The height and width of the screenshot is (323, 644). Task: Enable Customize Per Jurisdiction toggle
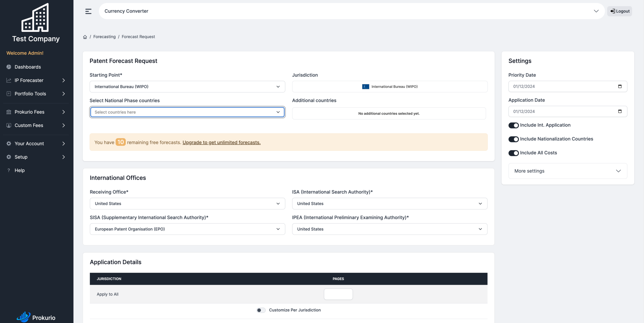point(261,310)
